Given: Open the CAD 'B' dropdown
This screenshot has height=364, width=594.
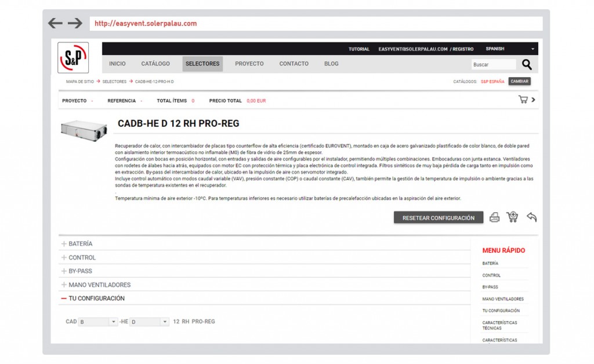Looking at the screenshot, I should (x=97, y=322).
